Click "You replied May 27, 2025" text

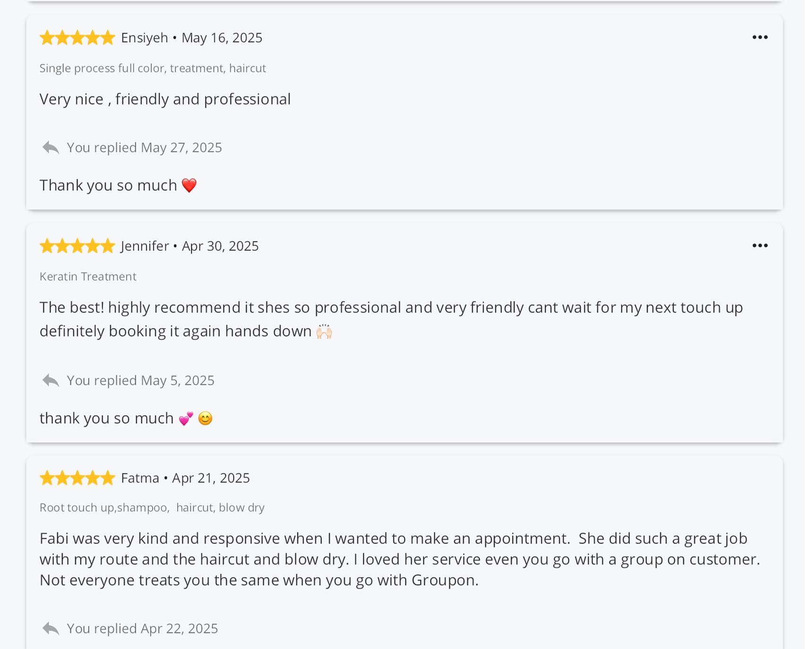[x=144, y=148]
